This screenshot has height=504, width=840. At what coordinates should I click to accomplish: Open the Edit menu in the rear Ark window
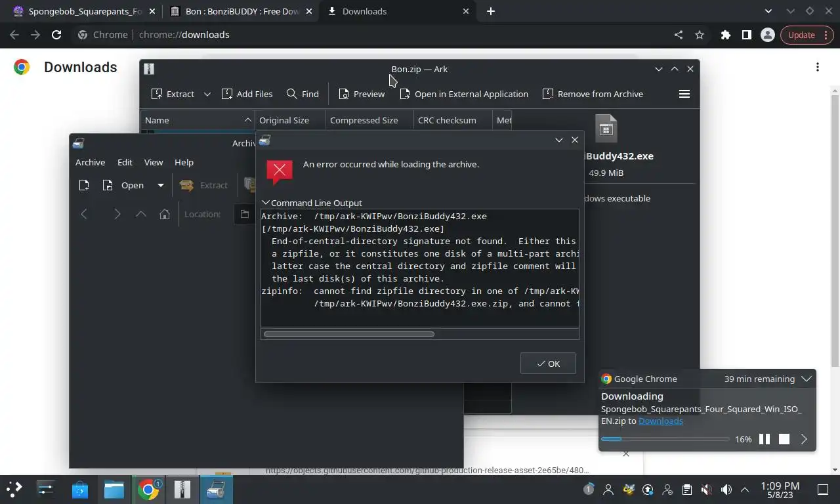click(125, 162)
